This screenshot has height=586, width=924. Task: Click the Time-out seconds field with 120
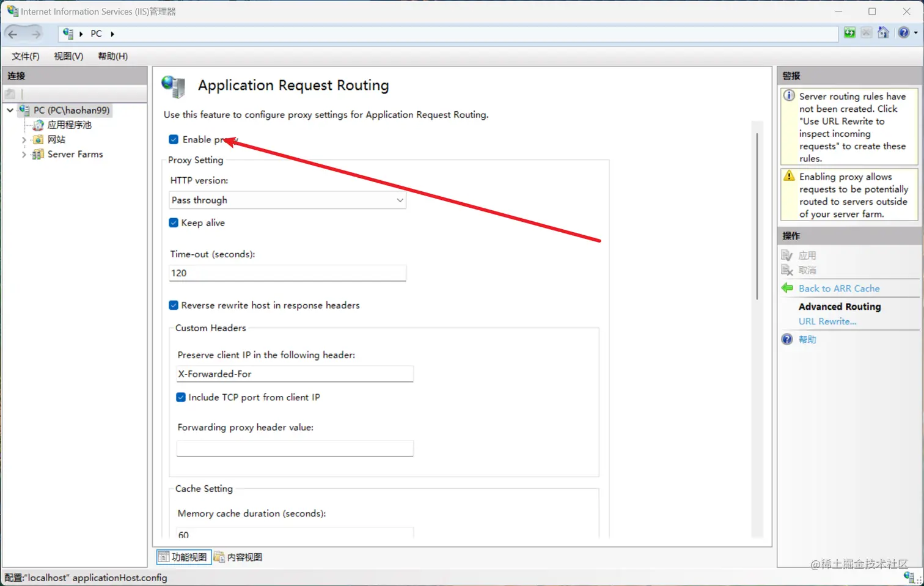pos(287,273)
